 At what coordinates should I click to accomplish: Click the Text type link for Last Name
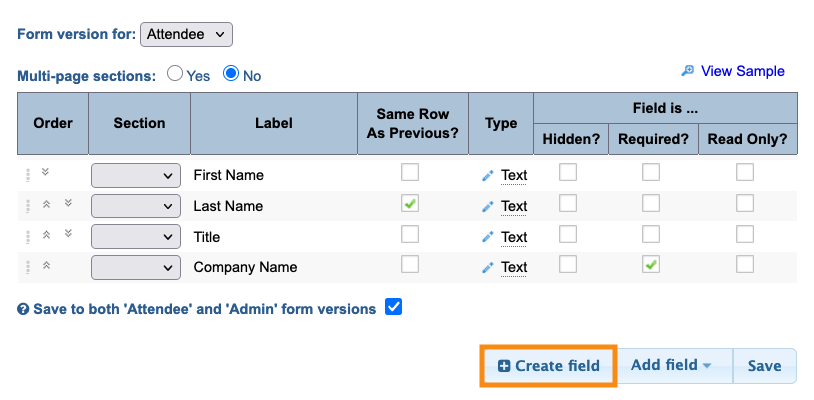coord(514,206)
